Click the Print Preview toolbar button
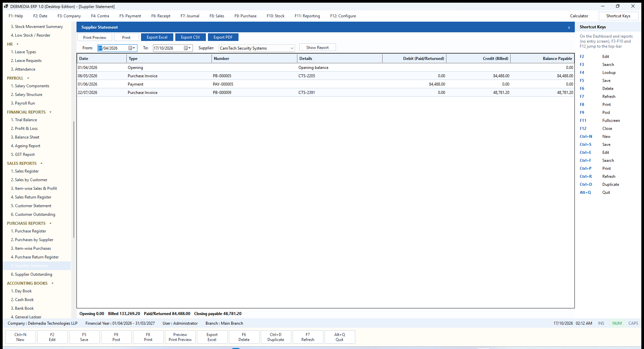The height and width of the screenshot is (349, 644). pos(94,37)
